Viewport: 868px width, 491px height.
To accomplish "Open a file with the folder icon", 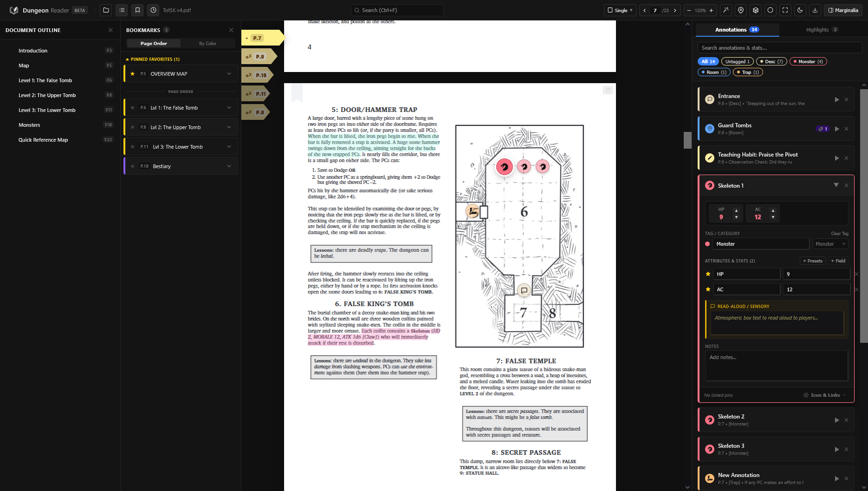I will (106, 10).
